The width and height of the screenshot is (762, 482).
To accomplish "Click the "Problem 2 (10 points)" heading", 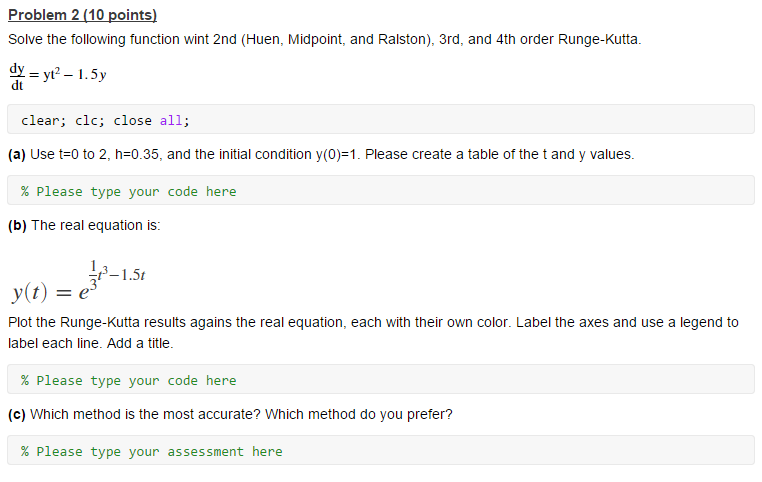I will [83, 15].
